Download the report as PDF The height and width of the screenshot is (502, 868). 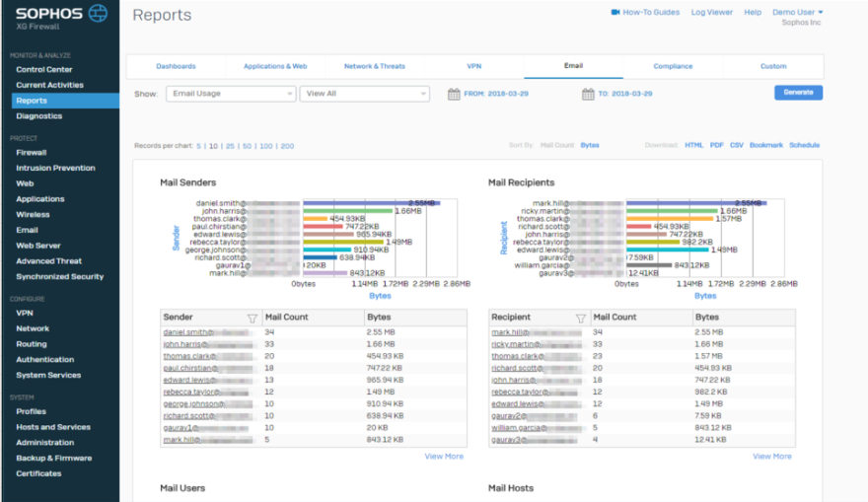(716, 145)
